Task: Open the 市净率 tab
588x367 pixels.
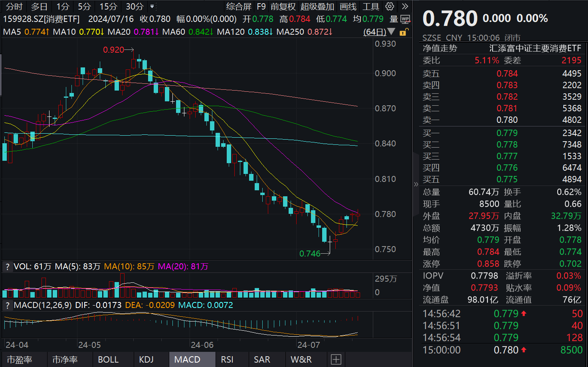Action: pos(64,359)
